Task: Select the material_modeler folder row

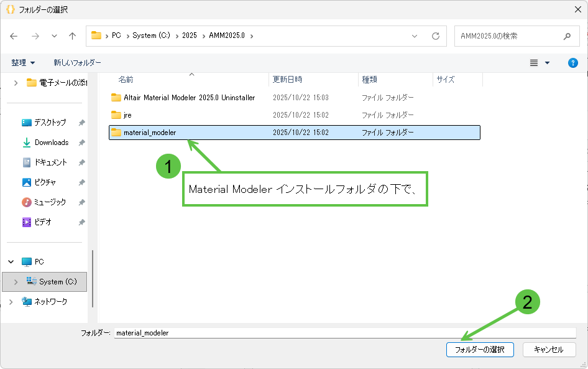Action: coord(295,133)
